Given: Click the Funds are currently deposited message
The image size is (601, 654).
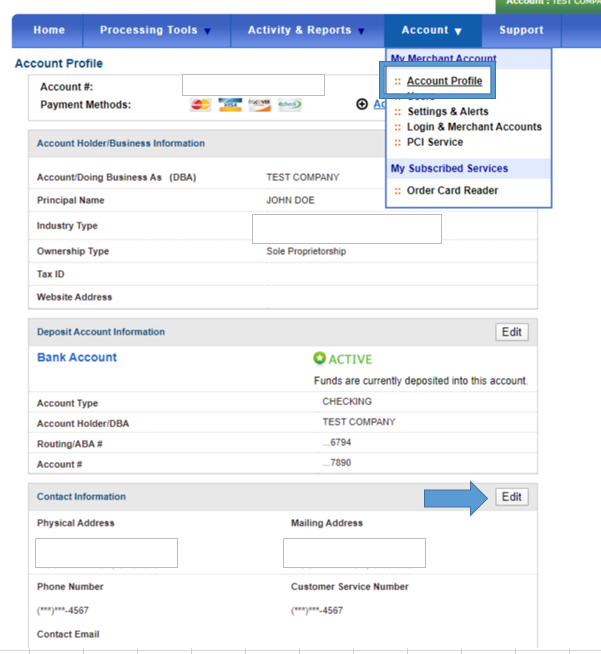Looking at the screenshot, I should 421,381.
